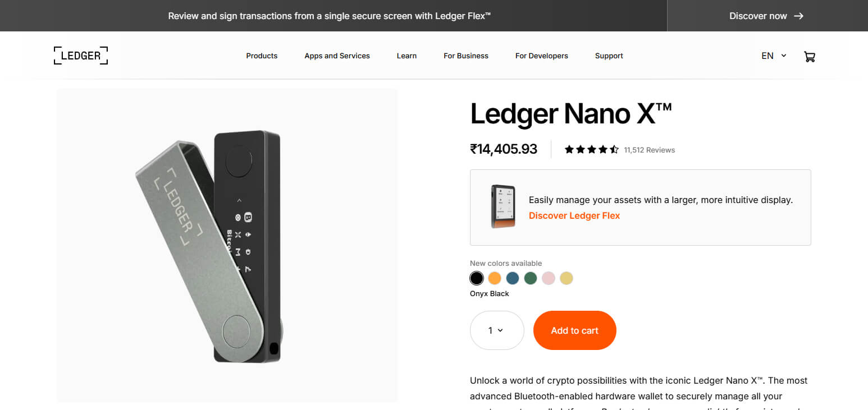Click the half-filled fifth rating star
Screen dimensions: 868x410
pos(614,149)
